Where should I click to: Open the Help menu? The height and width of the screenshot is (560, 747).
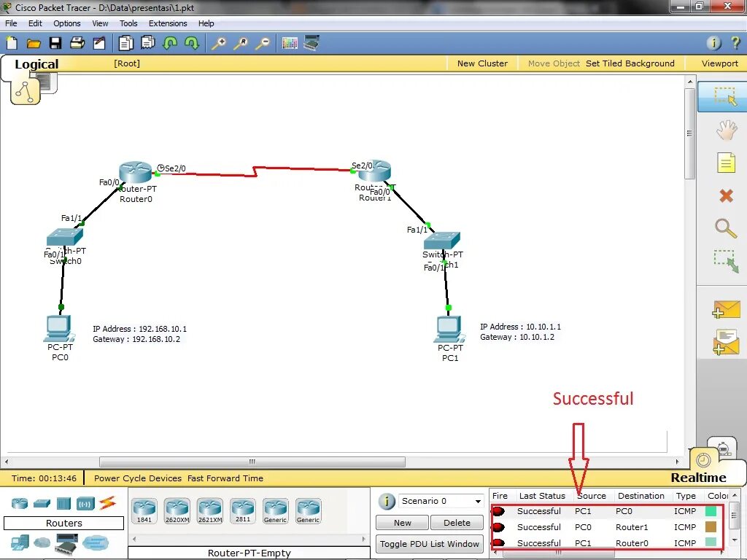[x=206, y=23]
